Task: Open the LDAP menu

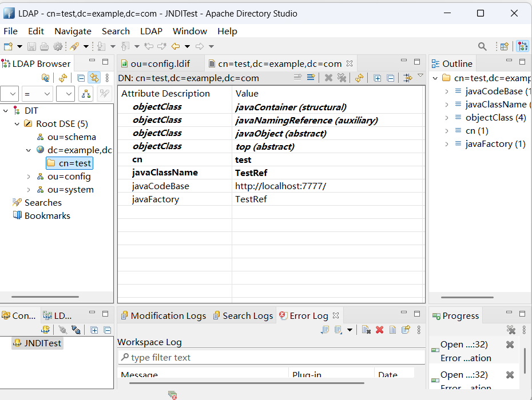Action: click(x=152, y=31)
